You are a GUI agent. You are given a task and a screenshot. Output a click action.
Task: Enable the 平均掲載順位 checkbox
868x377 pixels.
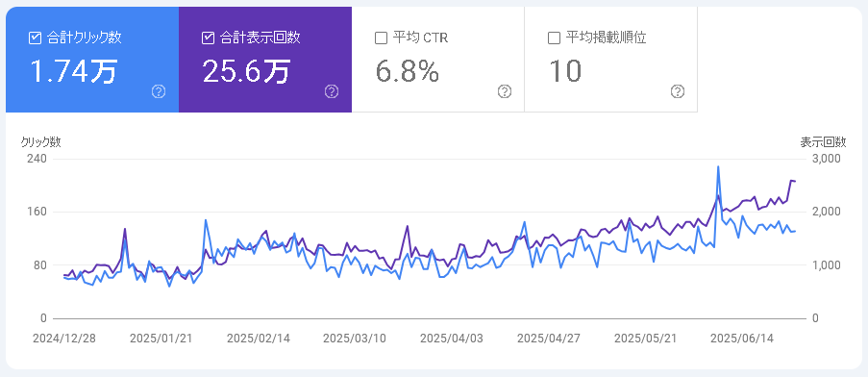click(x=554, y=38)
